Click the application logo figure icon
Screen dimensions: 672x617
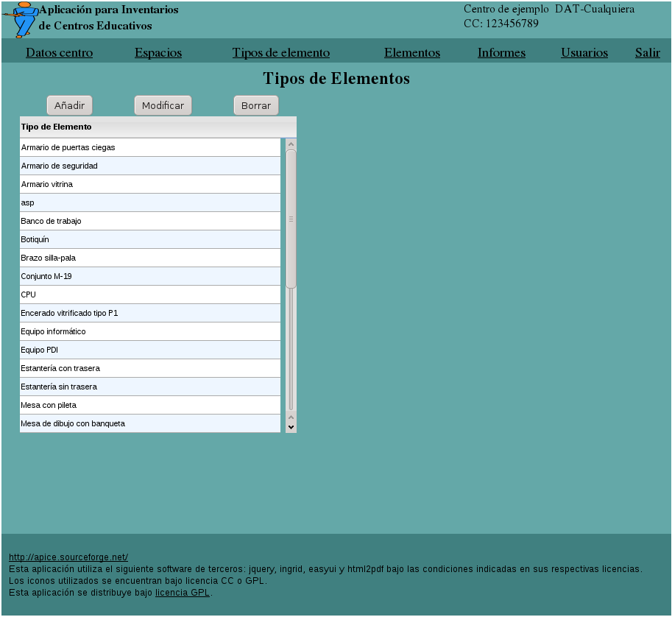21,20
